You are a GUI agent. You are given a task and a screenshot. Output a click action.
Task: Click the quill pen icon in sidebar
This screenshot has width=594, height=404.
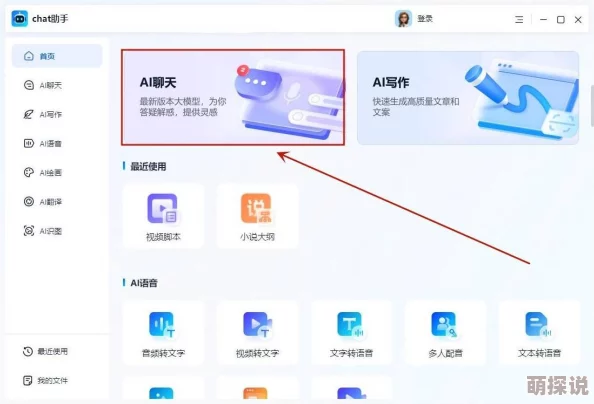[29, 114]
